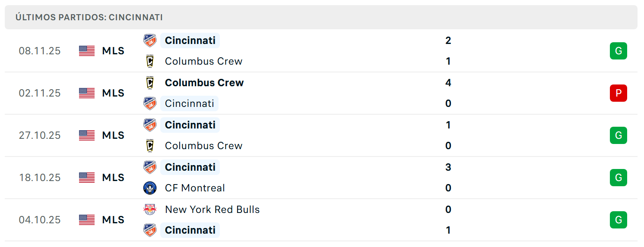Select bold Columbus Crew name in 02.11.25 match

204,83
